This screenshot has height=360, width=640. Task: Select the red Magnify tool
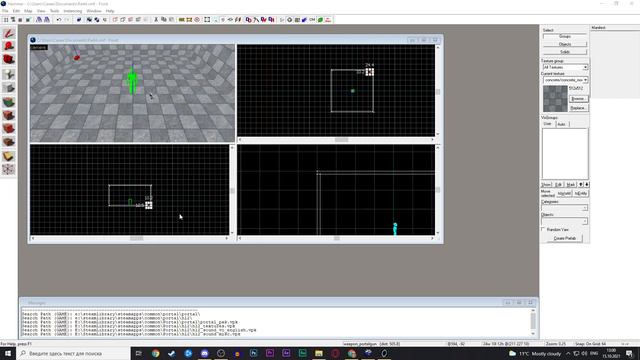(x=9, y=46)
